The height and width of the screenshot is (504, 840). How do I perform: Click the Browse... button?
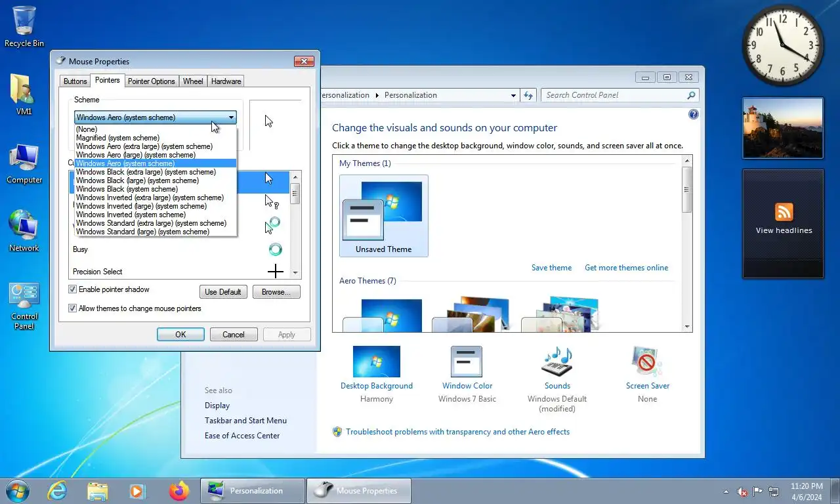(276, 292)
